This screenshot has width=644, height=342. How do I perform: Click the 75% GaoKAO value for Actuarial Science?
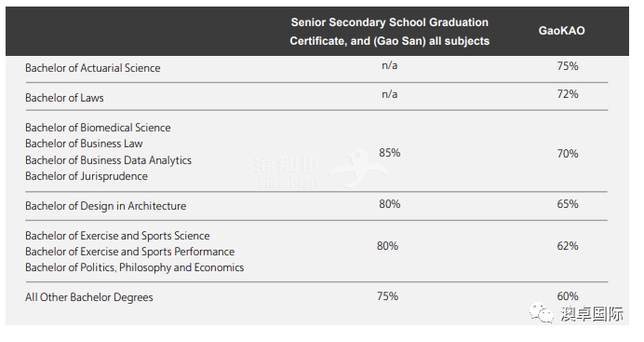coord(568,66)
